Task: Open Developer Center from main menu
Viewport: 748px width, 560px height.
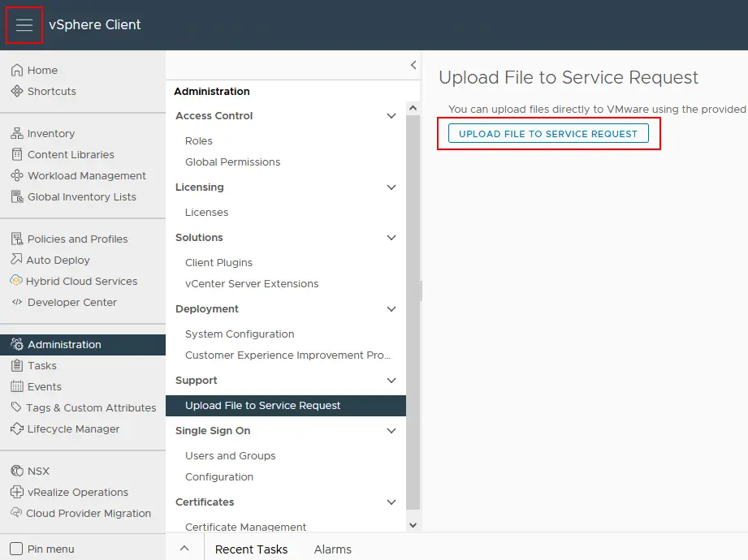Action: click(x=72, y=302)
